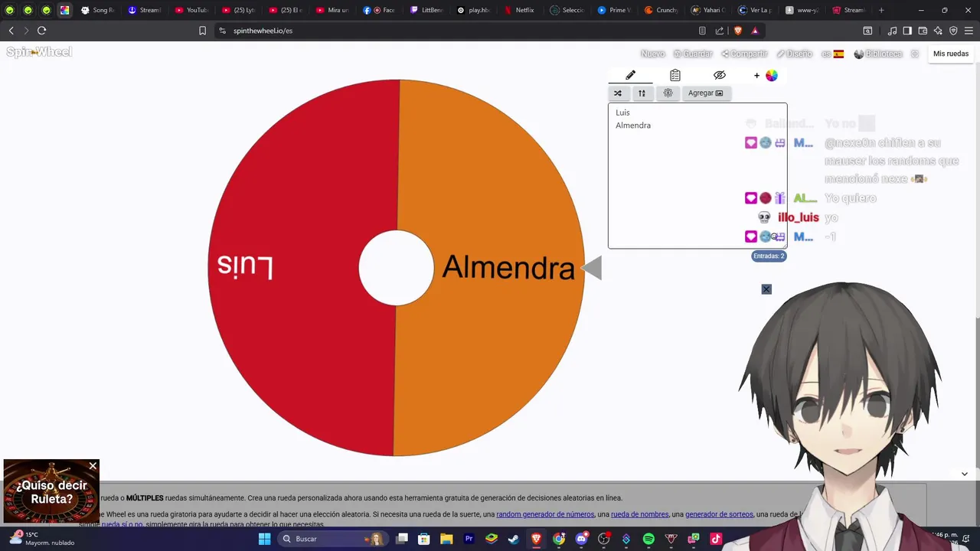Open the weather widget showing 15°C
The height and width of the screenshot is (551, 980).
tap(42, 539)
